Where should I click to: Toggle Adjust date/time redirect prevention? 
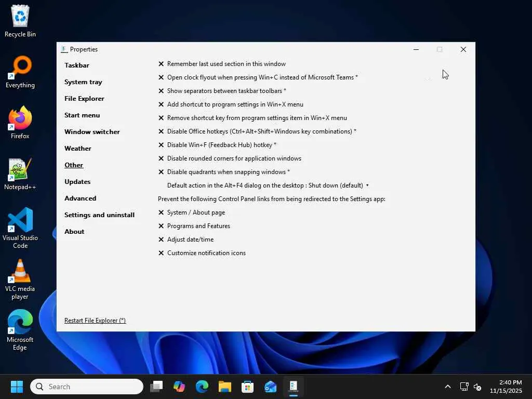coord(186,240)
